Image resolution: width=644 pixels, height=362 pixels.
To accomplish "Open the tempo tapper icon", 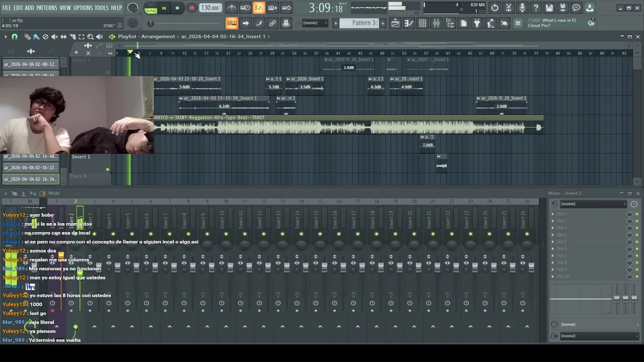I will tap(491, 23).
